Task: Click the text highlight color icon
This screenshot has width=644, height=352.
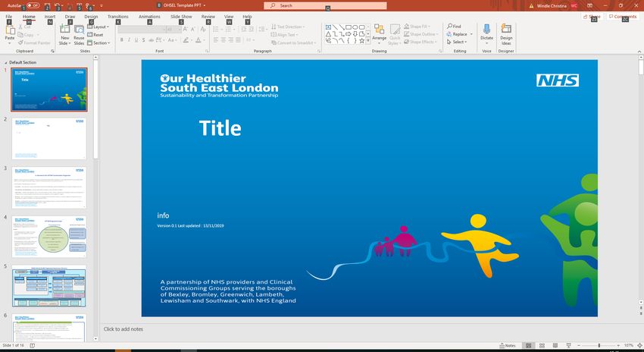Action: (x=186, y=40)
